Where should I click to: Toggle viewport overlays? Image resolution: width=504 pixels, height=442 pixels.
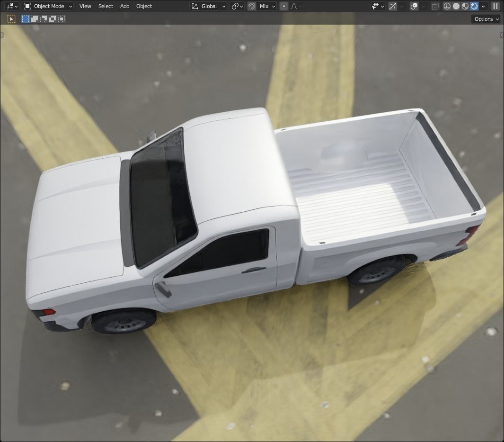414,6
